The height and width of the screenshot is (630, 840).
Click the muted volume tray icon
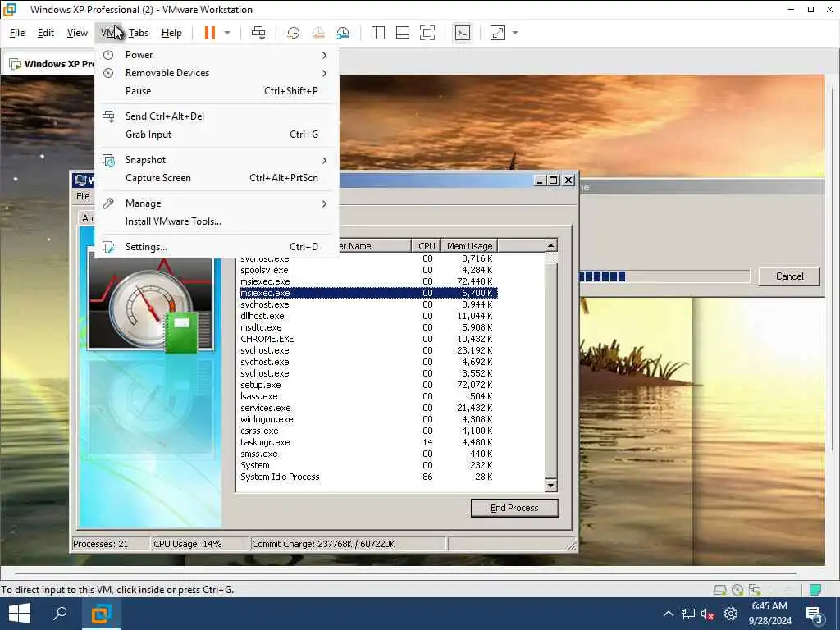coord(707,614)
